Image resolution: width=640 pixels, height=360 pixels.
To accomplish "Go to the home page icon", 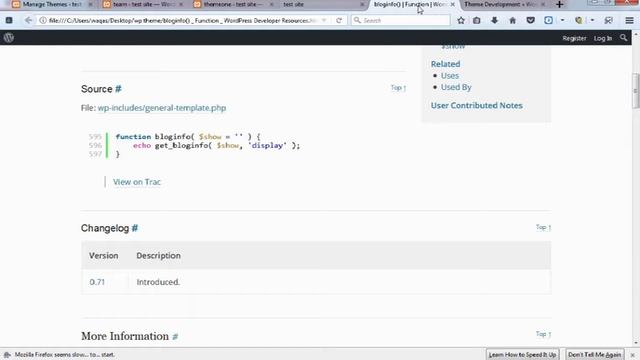I will (512, 20).
